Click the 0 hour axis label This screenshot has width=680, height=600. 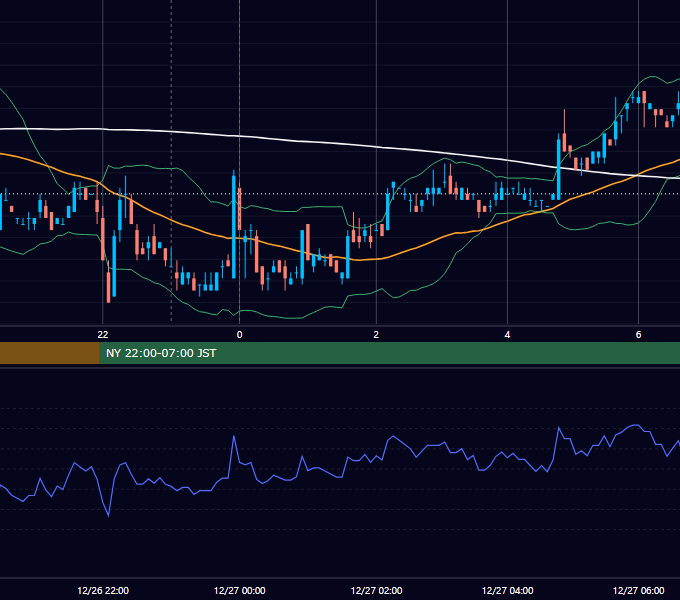[x=239, y=334]
